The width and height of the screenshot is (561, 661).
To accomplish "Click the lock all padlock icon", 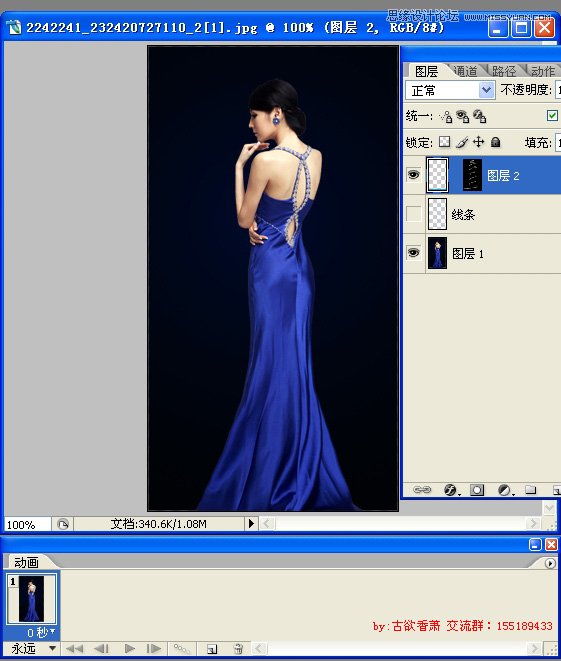I will coord(496,142).
